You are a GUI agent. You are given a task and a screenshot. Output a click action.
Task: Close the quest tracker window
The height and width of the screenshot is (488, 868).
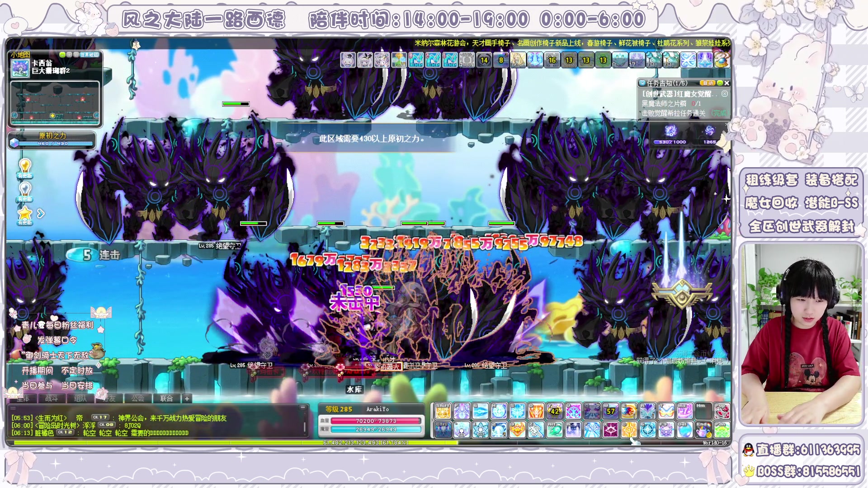click(726, 83)
